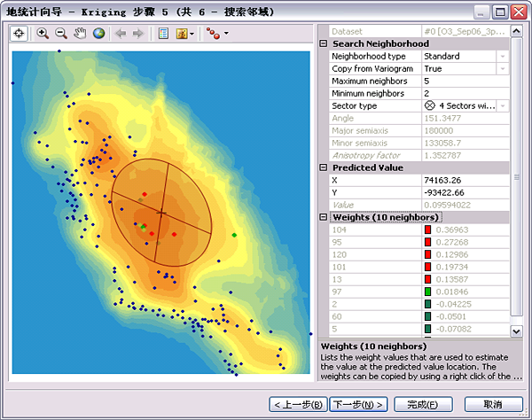532x420 pixels.
Task: Select the pan hand tool
Action: [80, 34]
